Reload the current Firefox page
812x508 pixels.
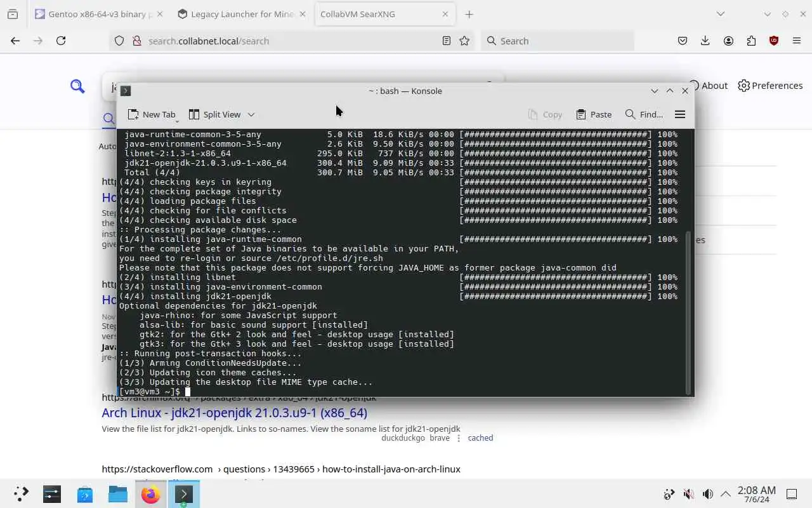61,41
